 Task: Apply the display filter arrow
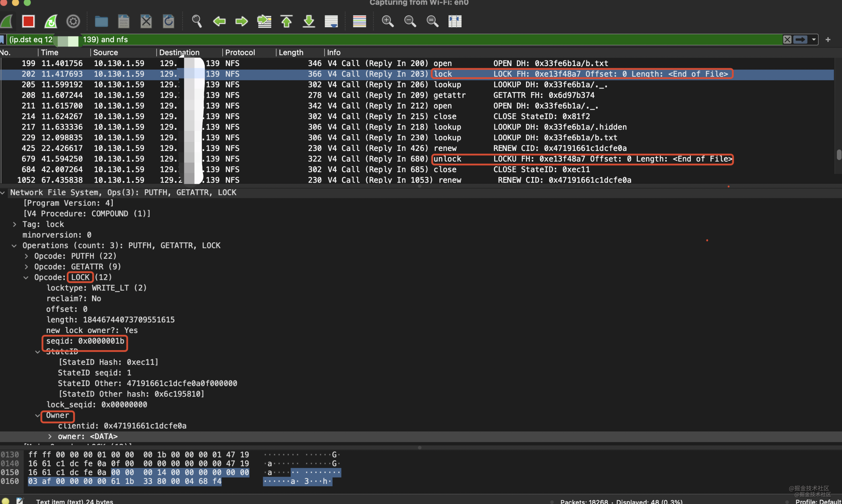(800, 40)
